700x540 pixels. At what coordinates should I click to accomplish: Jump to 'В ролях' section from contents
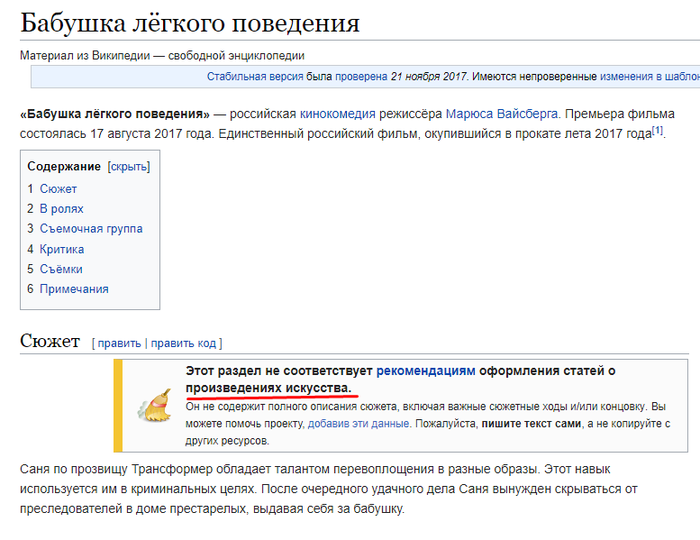click(x=62, y=209)
